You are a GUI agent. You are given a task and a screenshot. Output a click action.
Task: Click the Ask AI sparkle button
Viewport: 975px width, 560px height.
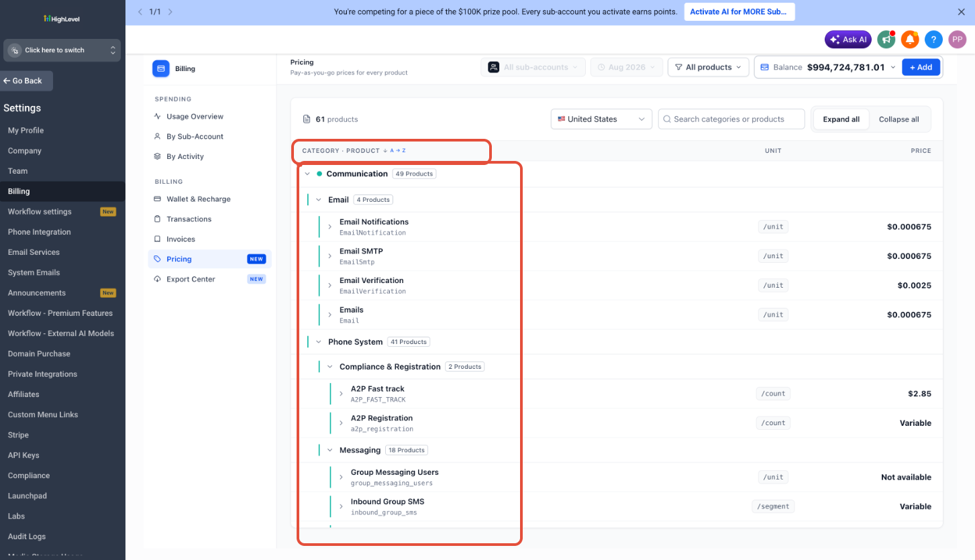848,40
